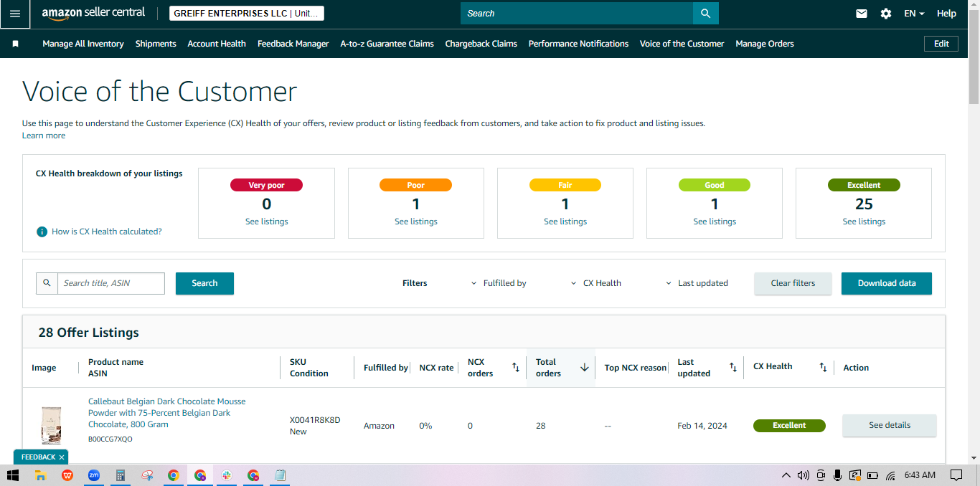This screenshot has width=980, height=486.
Task: Expand the Last updated filter
Action: 696,283
